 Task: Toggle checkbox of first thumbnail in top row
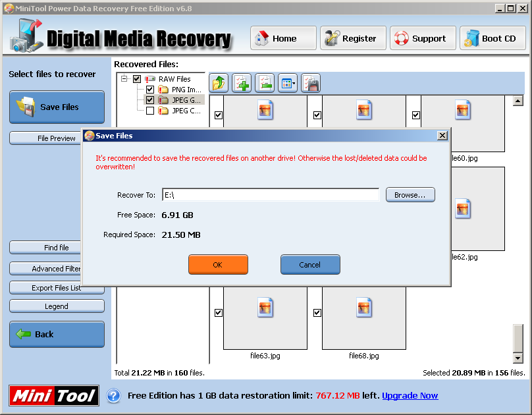coord(219,115)
